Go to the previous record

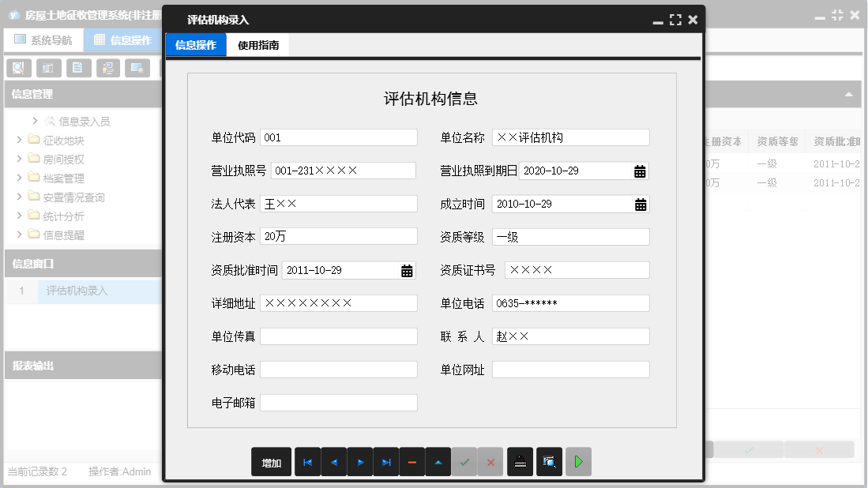click(x=333, y=463)
